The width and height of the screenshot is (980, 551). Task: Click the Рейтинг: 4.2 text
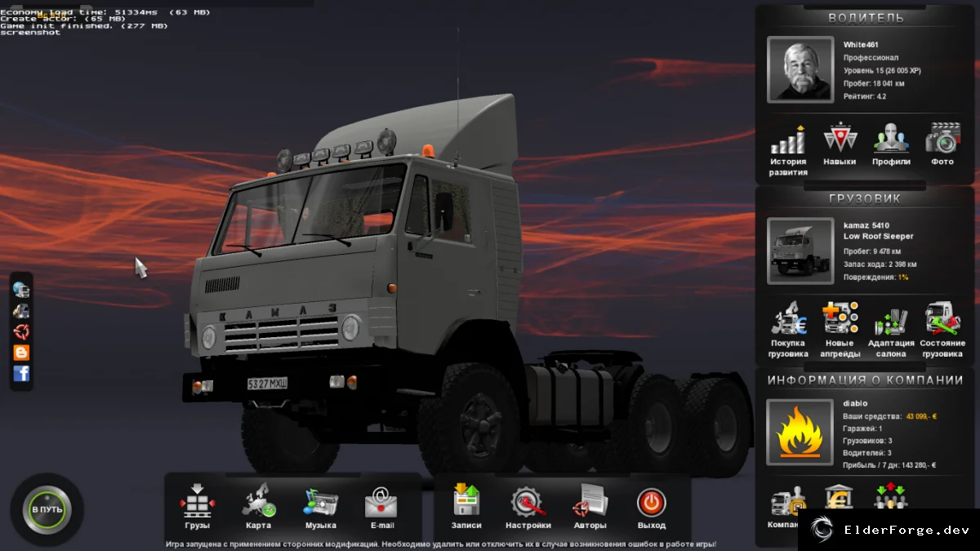point(864,96)
